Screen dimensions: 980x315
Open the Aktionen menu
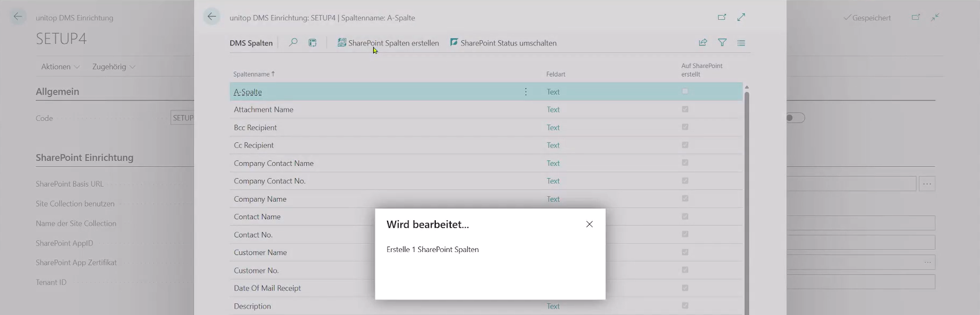(x=60, y=67)
